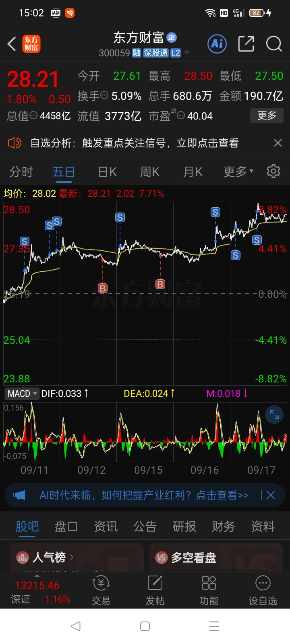Screen dimensions: 290x644
Task: Tap the 融 margin tag
Action: (136, 53)
